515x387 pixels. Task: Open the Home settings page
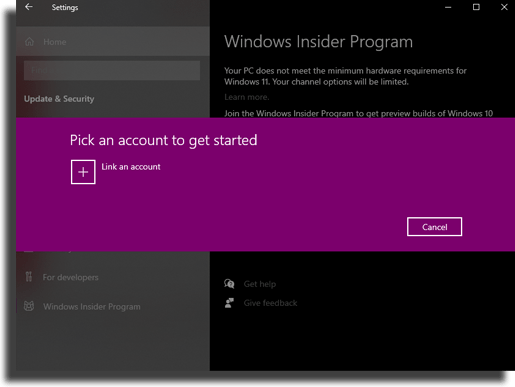coord(113,42)
